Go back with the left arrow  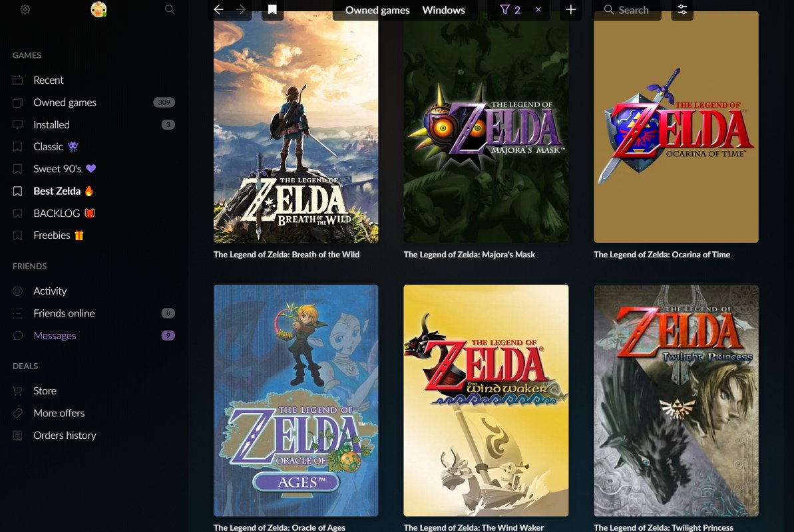219,9
